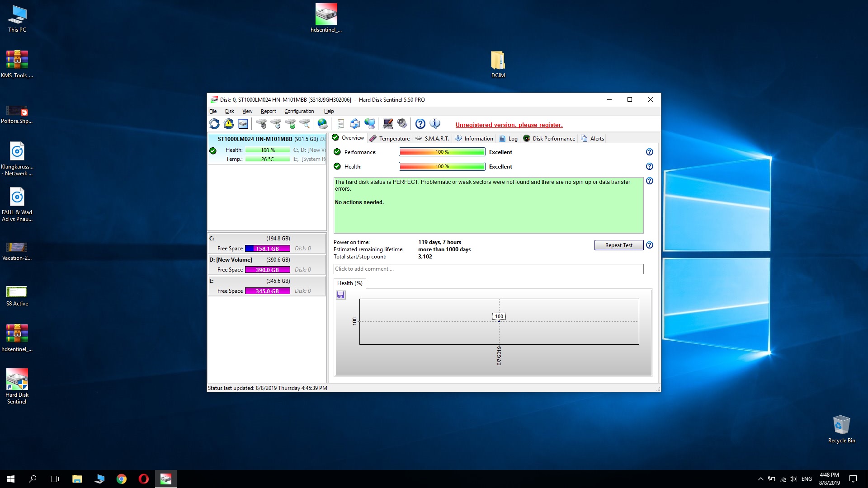Switch to the Disk Performance tab
The image size is (868, 488).
click(549, 139)
